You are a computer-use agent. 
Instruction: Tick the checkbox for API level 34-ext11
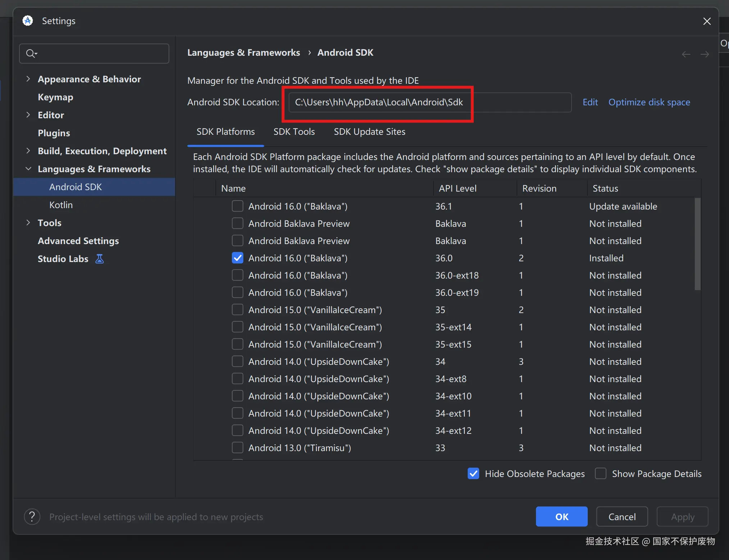pos(237,413)
